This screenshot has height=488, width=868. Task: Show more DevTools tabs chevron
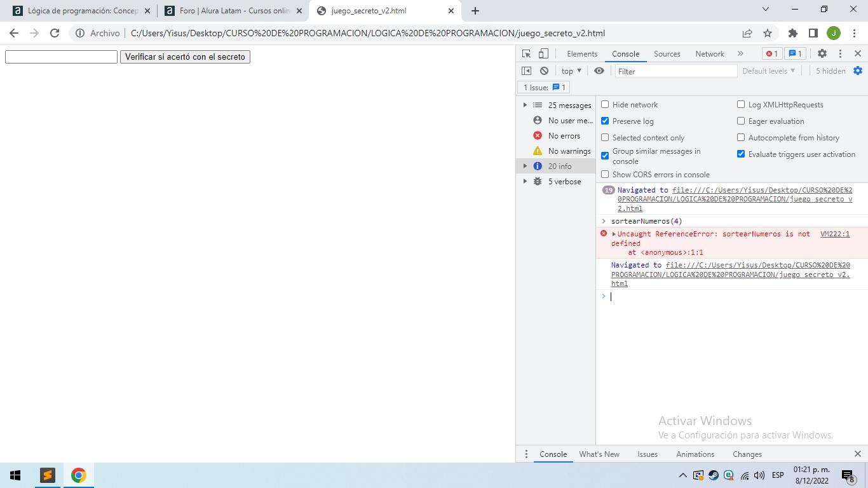740,54
